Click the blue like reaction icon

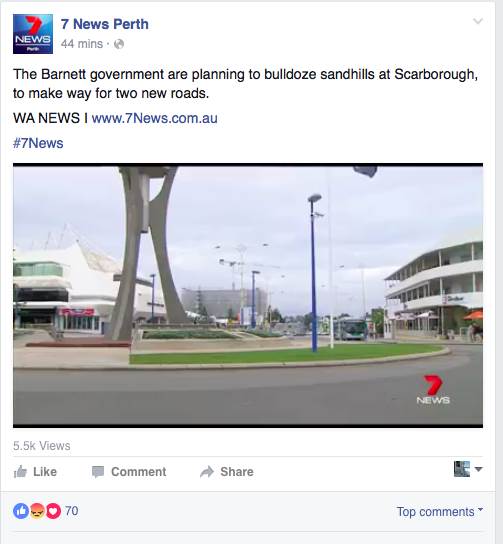[x=21, y=511]
